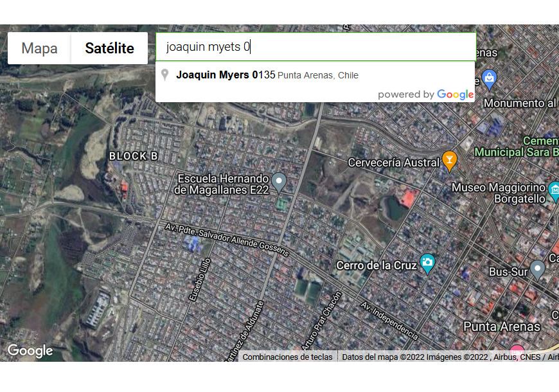Click the address search input field

[316, 47]
